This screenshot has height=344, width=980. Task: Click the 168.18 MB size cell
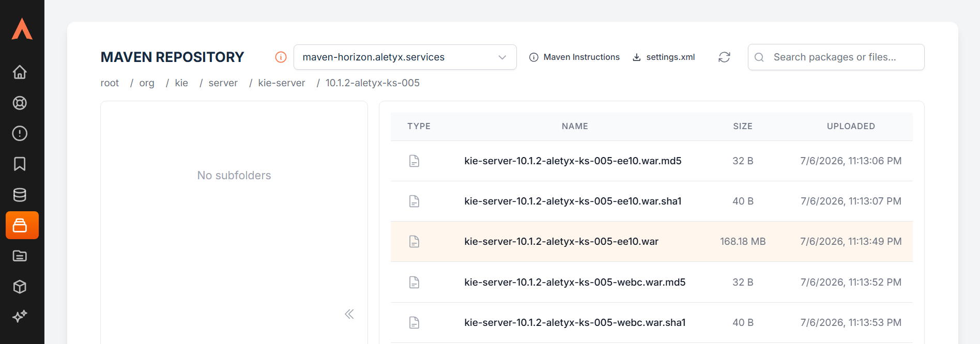click(x=743, y=241)
